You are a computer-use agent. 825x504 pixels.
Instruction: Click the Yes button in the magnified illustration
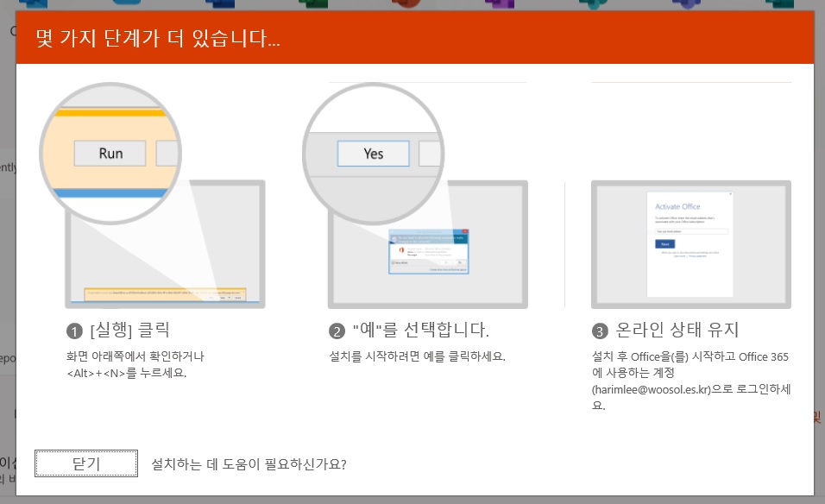click(373, 154)
